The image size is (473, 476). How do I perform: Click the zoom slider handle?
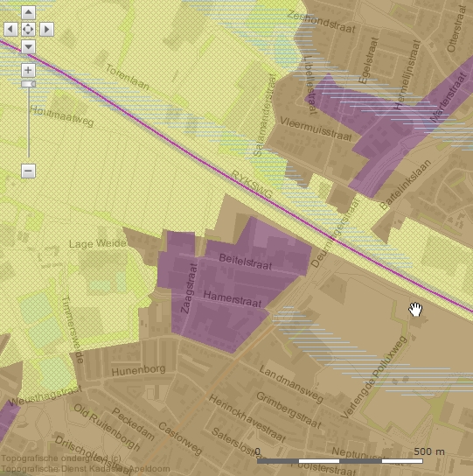[29, 84]
